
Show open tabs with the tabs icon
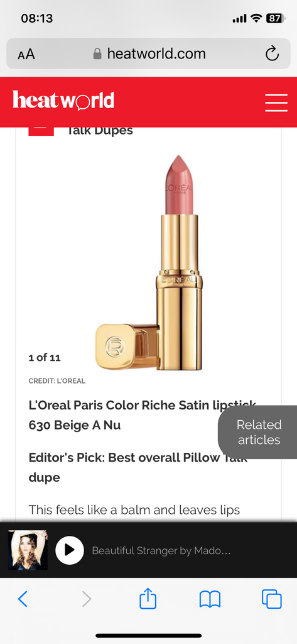coord(271,599)
